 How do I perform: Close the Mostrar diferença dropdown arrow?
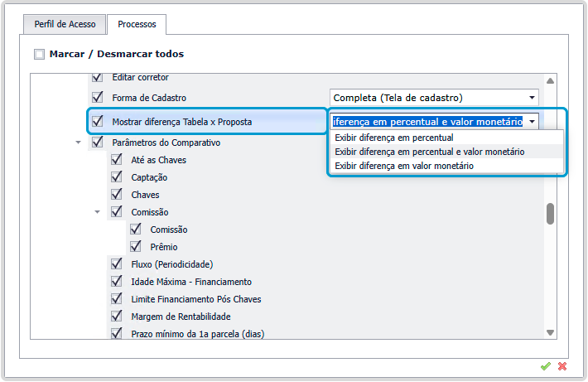click(531, 121)
